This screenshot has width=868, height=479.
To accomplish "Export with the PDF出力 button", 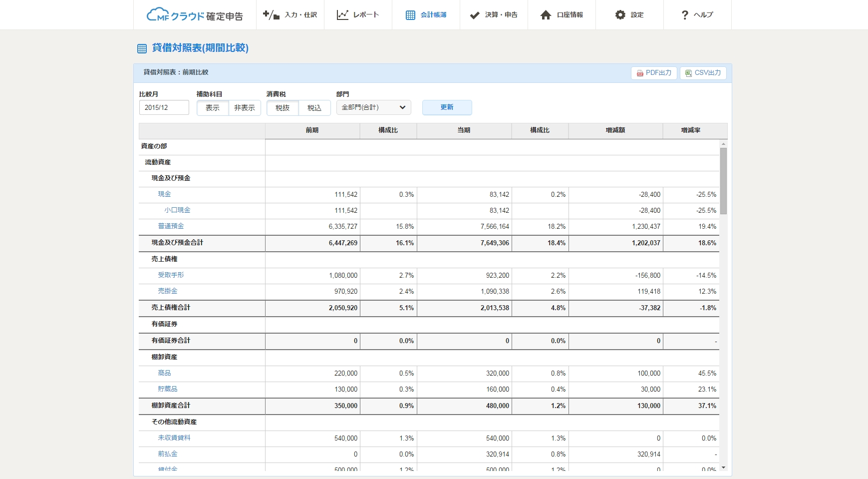I will click(x=654, y=73).
